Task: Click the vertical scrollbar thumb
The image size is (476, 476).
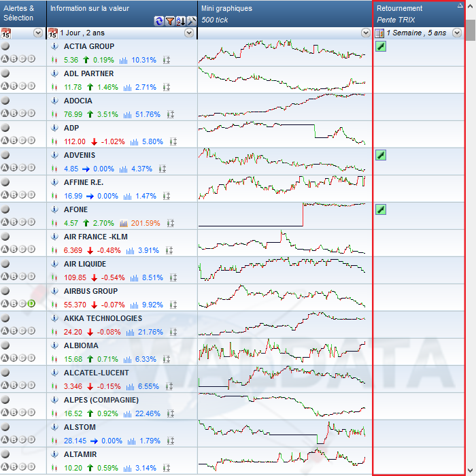Action: (471, 31)
